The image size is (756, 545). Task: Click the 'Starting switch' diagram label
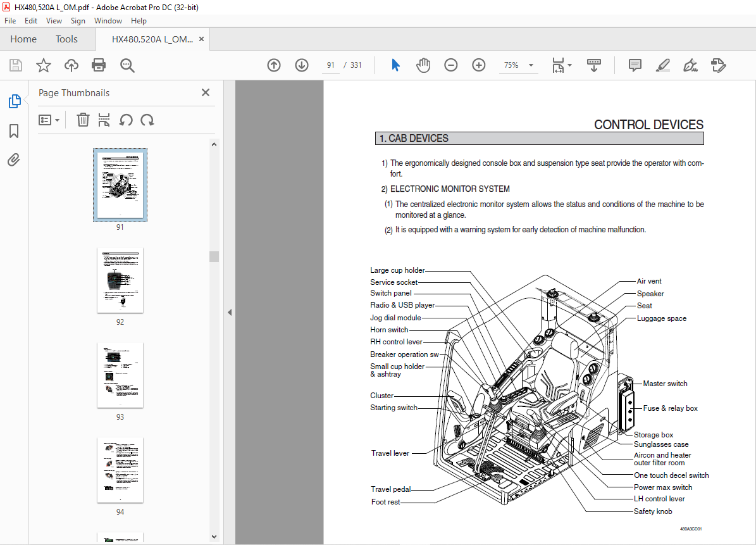(x=394, y=408)
